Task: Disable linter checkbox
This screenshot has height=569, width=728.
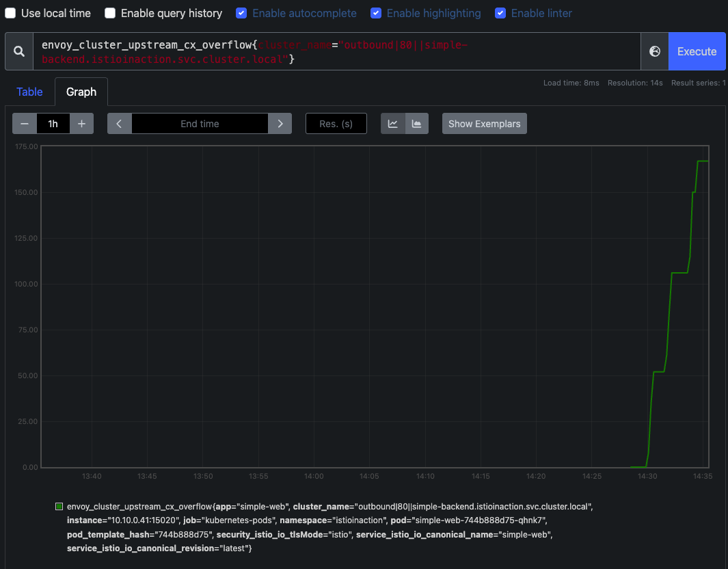Action: pos(500,13)
